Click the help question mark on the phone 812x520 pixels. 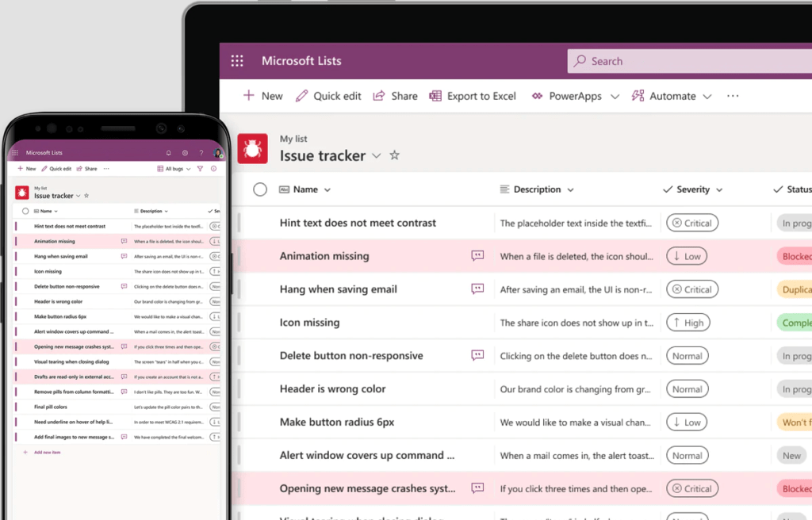[201, 153]
